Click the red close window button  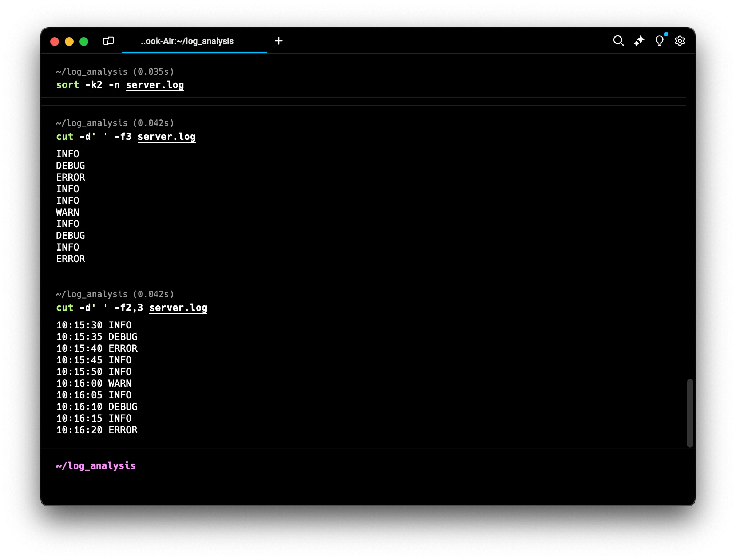[x=55, y=42]
